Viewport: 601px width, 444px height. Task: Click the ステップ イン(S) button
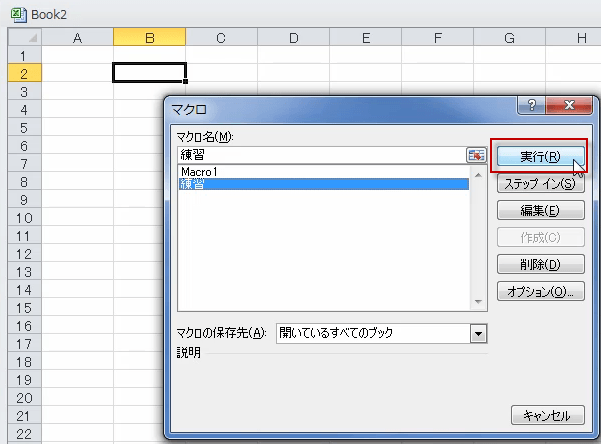coord(540,184)
